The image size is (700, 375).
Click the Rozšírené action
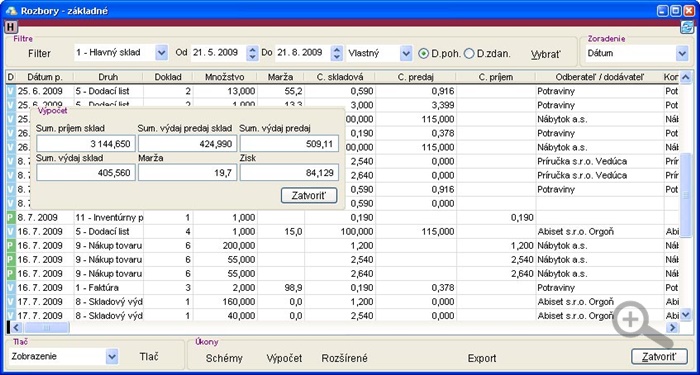345,358
